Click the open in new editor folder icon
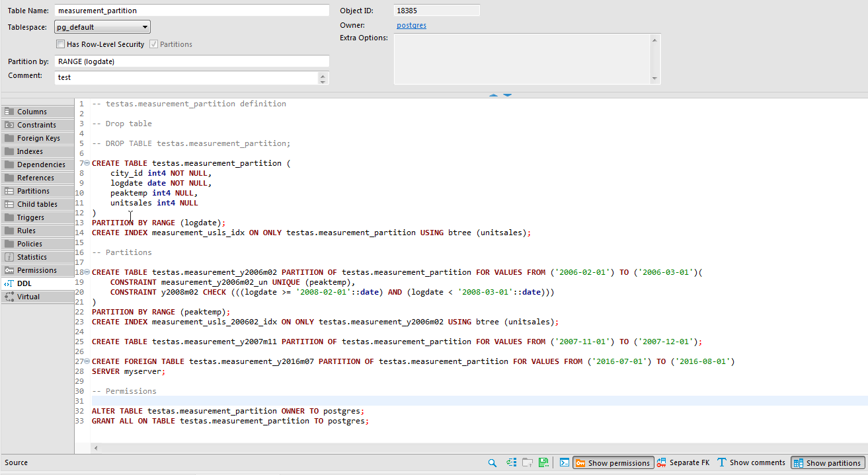This screenshot has height=475, width=868. point(527,462)
